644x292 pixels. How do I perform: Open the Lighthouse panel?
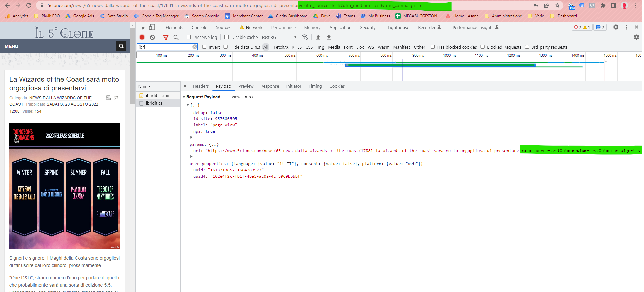click(398, 27)
